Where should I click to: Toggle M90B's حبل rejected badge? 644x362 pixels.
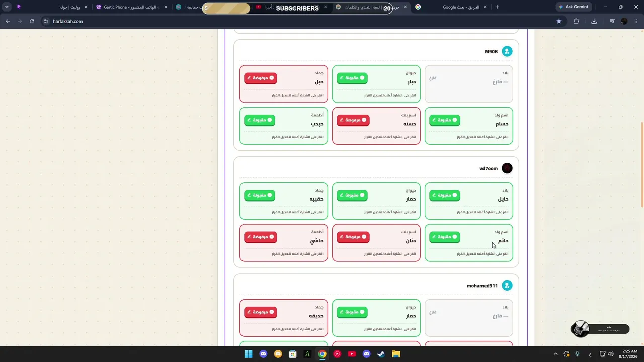pos(260,78)
